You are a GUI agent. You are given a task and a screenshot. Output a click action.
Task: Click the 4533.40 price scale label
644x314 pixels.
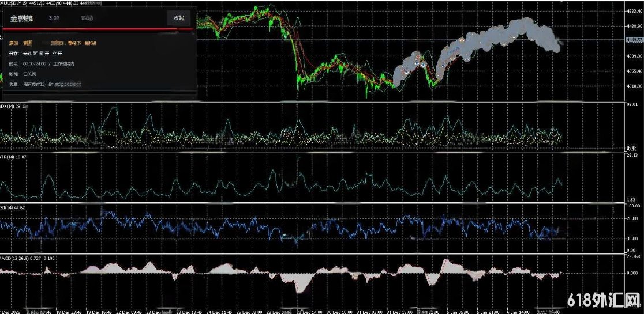coord(635,11)
